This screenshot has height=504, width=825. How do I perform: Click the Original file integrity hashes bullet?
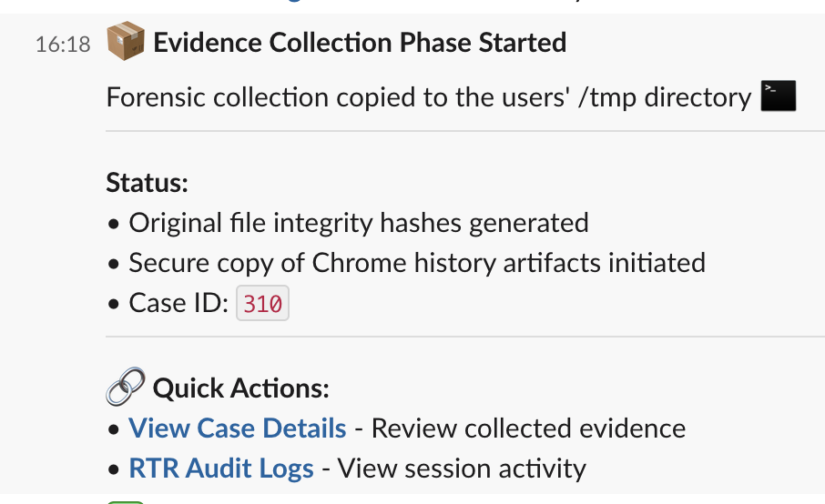pyautogui.click(x=359, y=223)
